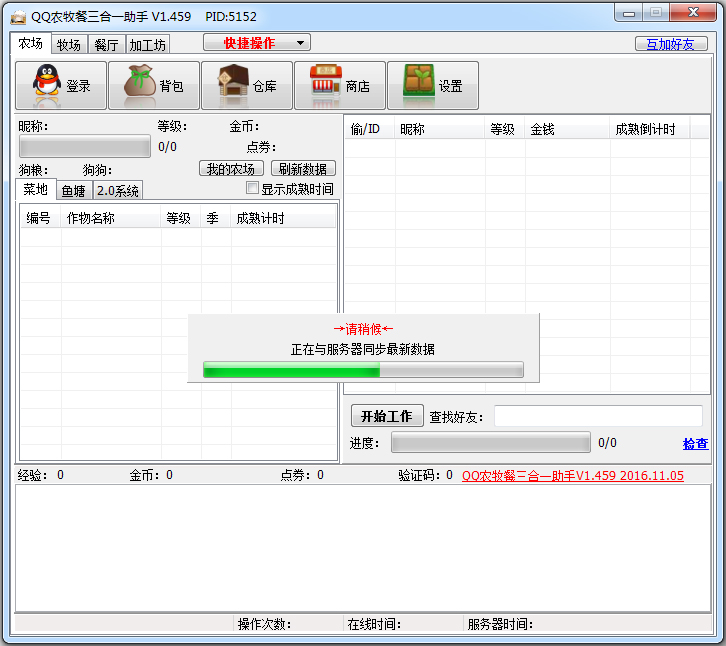Click the nickname gray progress bar
Viewport: 726px width, 646px height.
click(x=85, y=147)
